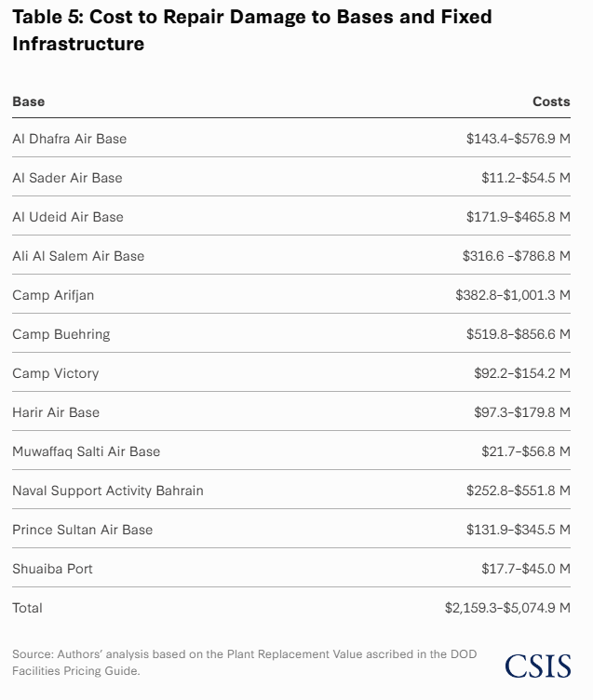Click Shuaiba Port row label
This screenshot has width=593, height=700.
click(52, 569)
